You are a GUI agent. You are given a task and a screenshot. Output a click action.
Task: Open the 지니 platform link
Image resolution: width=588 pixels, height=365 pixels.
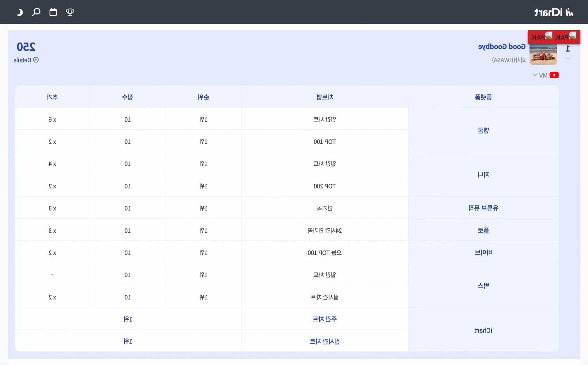(x=483, y=175)
